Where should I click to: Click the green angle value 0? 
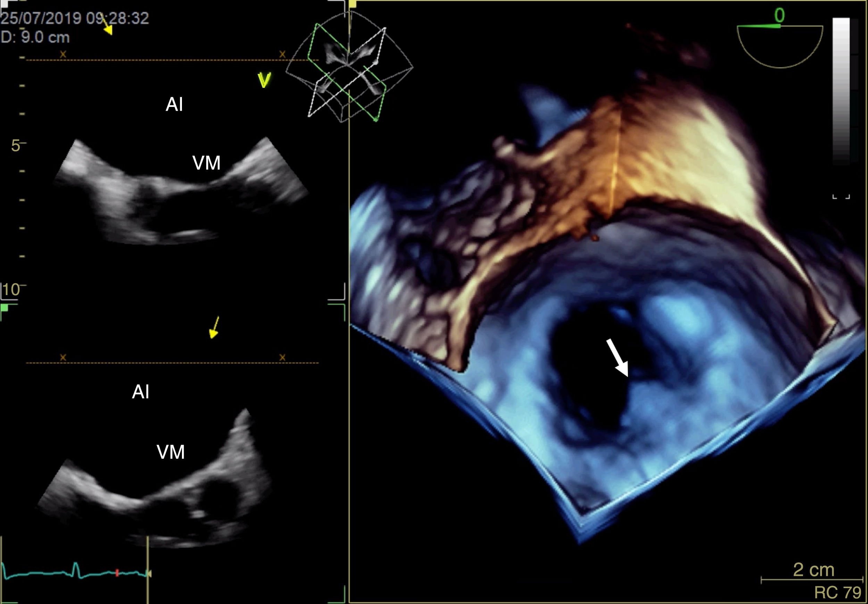tap(779, 16)
